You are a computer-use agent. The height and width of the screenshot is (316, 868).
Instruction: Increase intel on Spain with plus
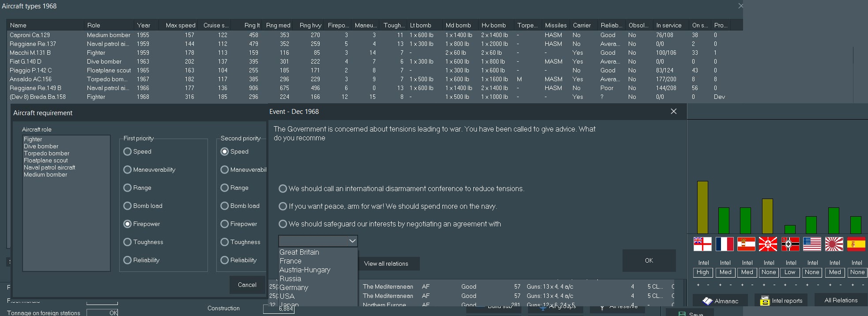coord(853,285)
